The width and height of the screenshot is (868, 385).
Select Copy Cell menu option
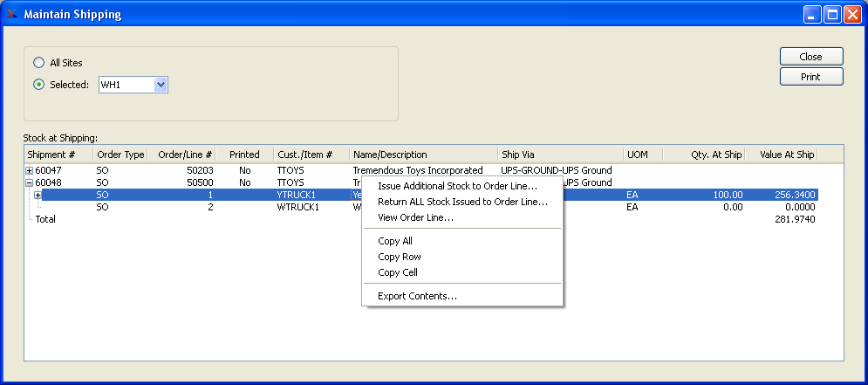(399, 272)
